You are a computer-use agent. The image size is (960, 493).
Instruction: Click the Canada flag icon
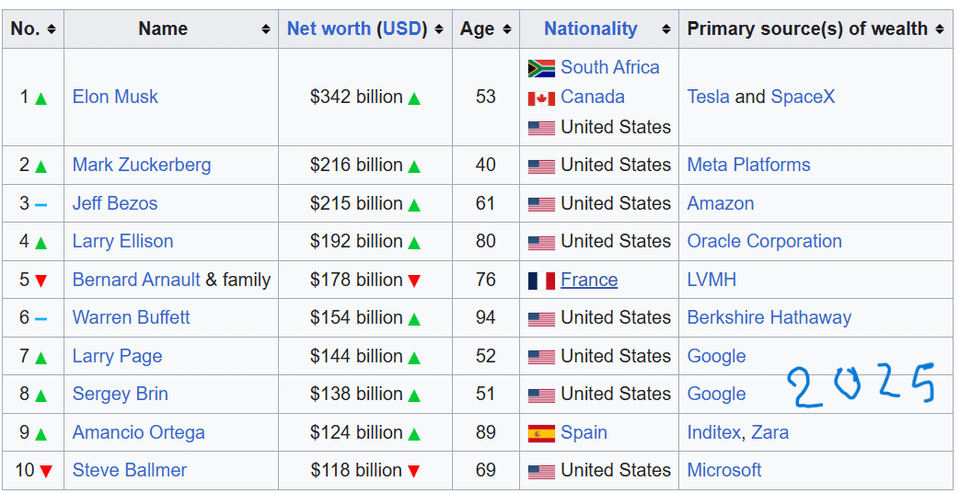click(x=541, y=97)
